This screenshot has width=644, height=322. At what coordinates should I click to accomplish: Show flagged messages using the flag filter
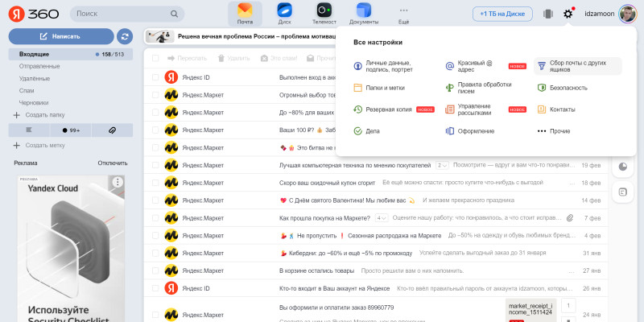29,129
